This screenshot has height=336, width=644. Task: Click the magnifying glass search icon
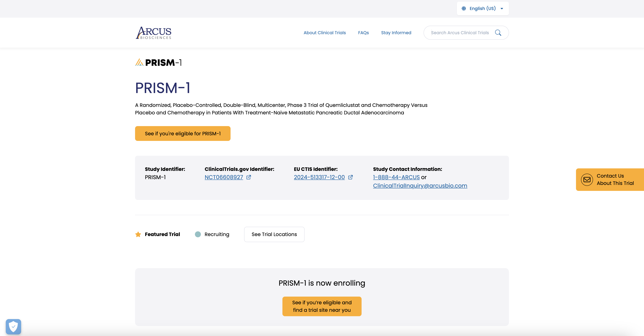pos(498,33)
